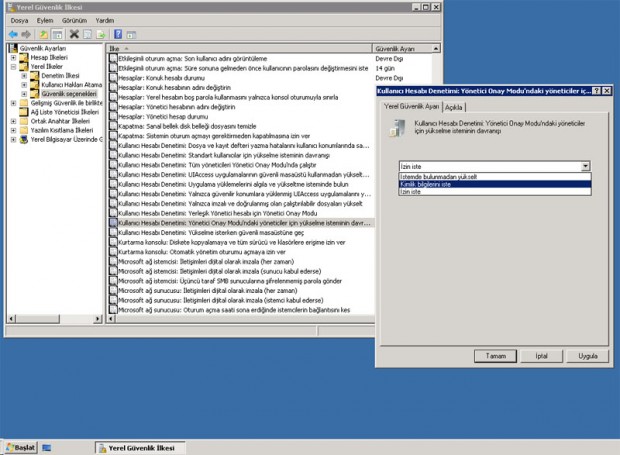The width and height of the screenshot is (620, 455).
Task: Click the Properties toolbar icon
Action: point(89,33)
